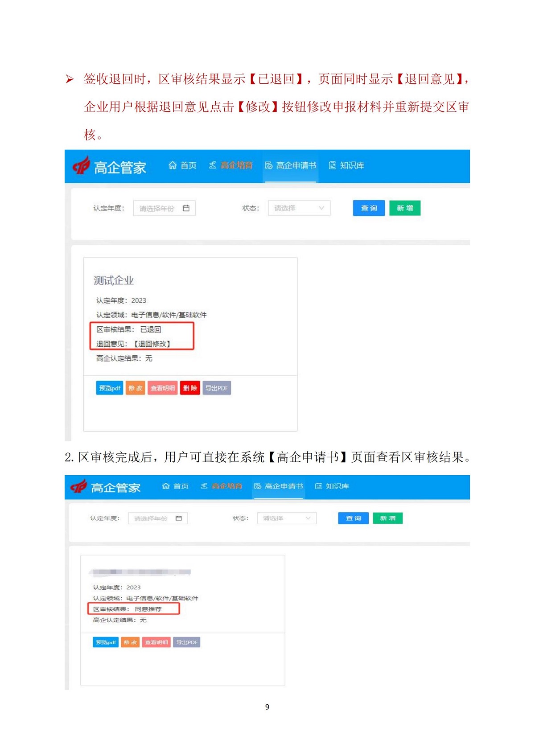Click the blurred company name on the lower card

tap(140, 572)
